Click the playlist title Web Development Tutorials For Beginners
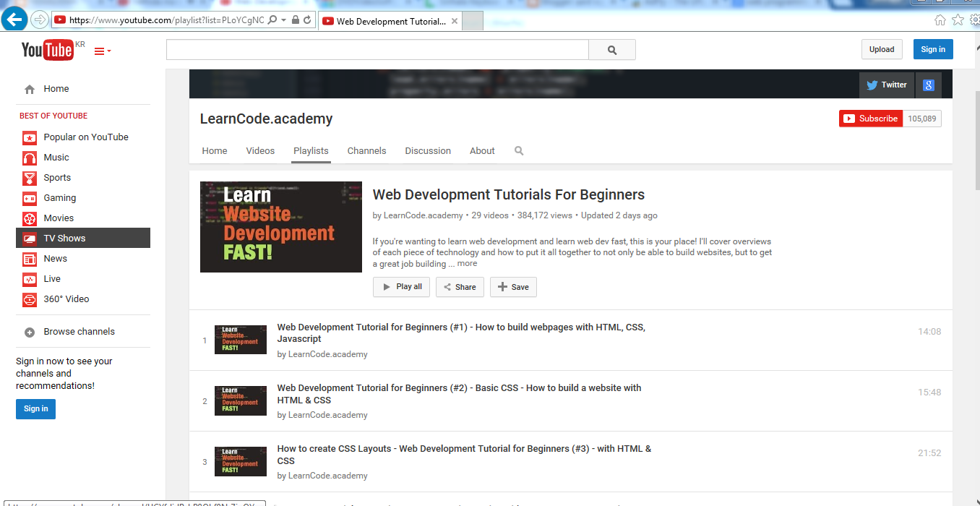Screen dimensions: 980x506 pyautogui.click(x=509, y=194)
